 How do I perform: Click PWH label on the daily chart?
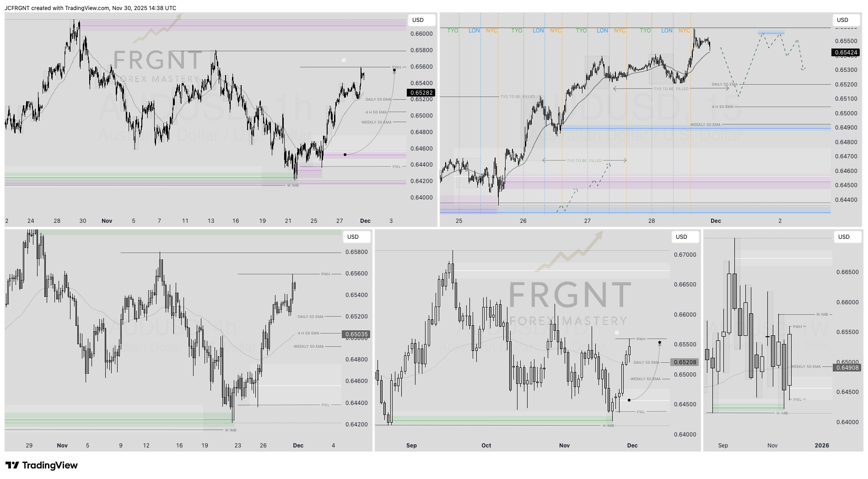click(641, 339)
